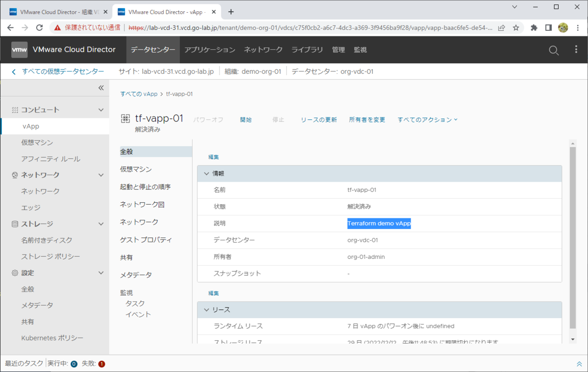Collapse the コンピュート sidebar section

[101, 110]
